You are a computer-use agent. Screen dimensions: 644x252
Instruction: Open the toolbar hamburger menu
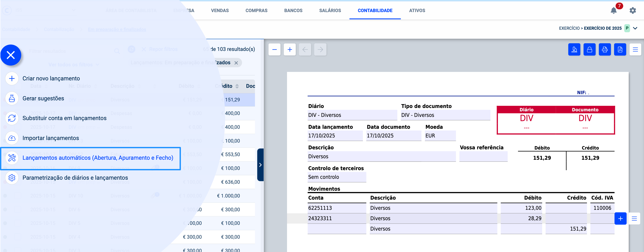click(x=635, y=49)
